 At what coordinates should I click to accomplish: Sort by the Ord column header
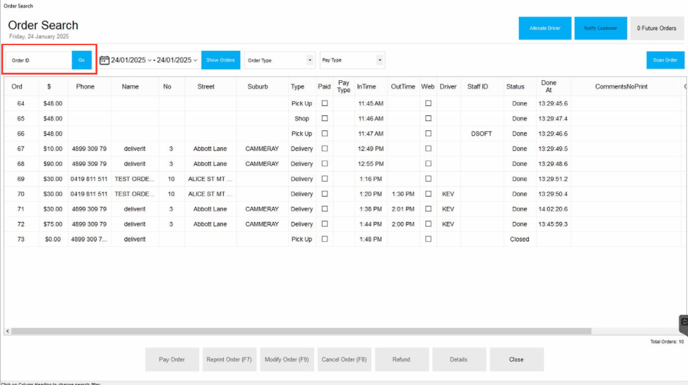(17, 86)
